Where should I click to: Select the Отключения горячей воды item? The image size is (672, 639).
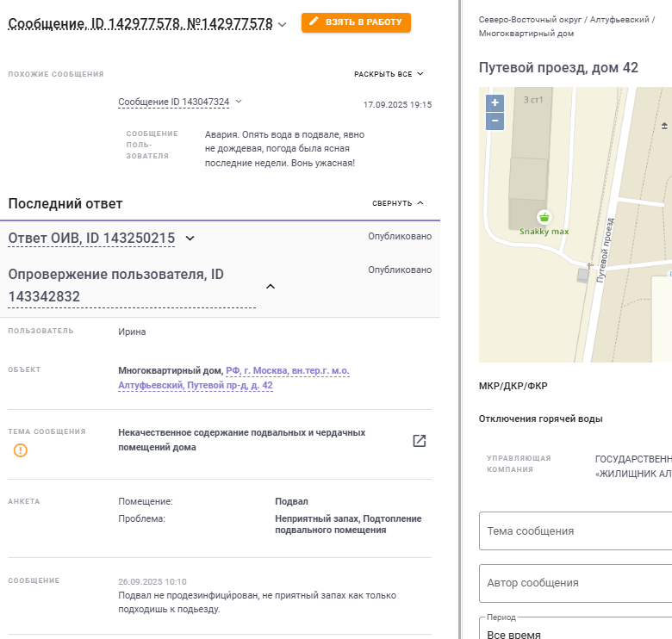540,419
